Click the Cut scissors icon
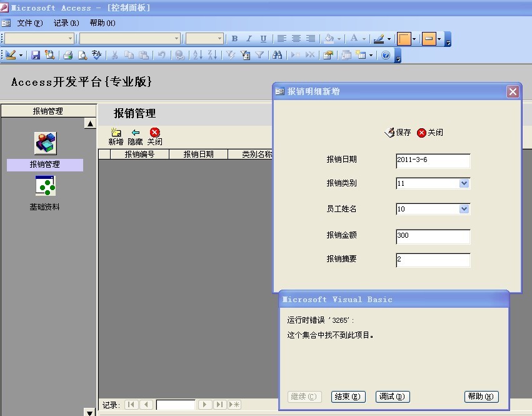Viewport: 532px width, 416px height. click(x=114, y=55)
